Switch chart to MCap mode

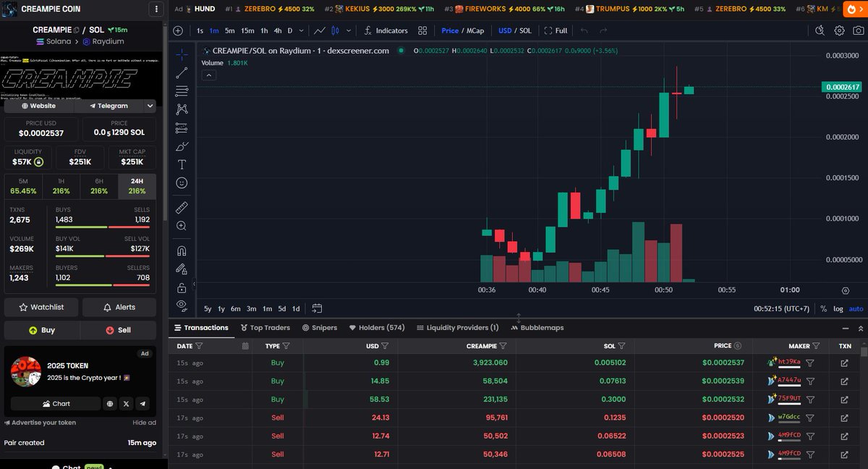pos(475,30)
